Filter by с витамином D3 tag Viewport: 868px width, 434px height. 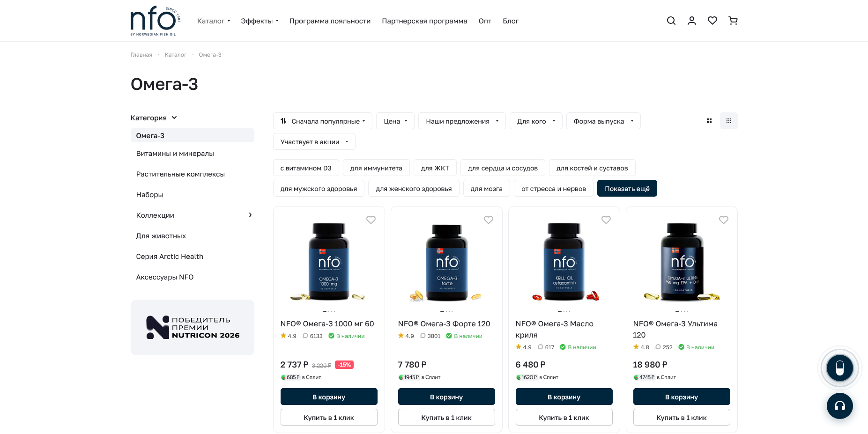[306, 168]
